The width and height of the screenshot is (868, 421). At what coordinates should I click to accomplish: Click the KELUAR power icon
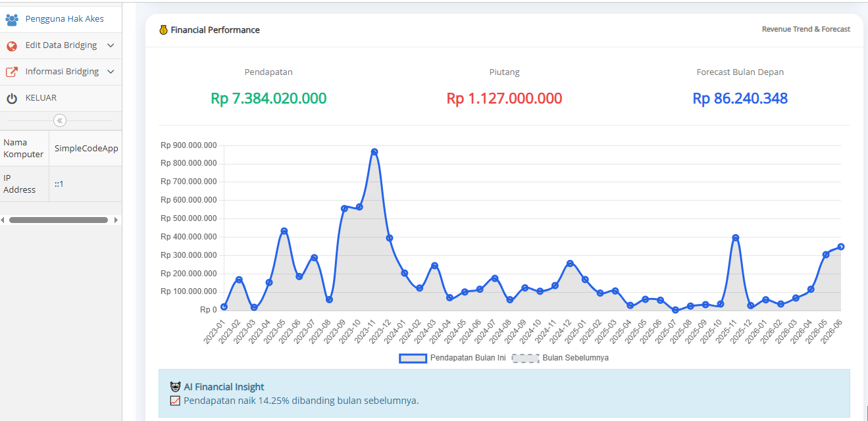pos(12,99)
